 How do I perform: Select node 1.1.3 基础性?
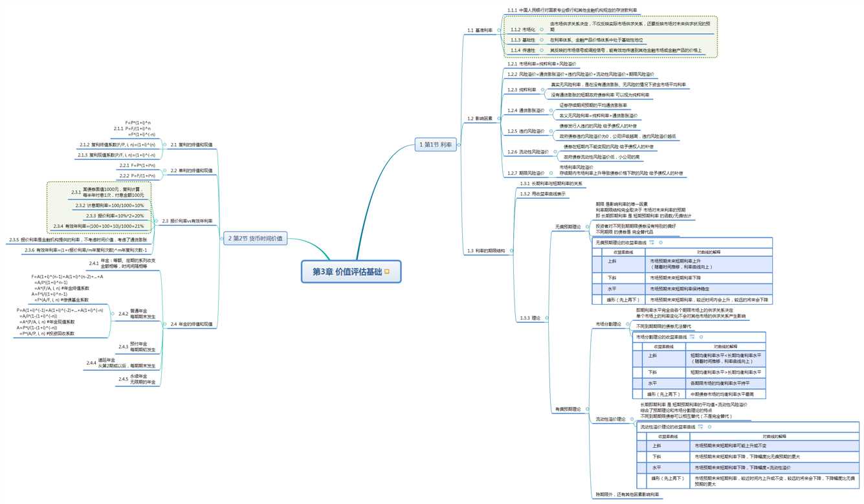(522, 40)
